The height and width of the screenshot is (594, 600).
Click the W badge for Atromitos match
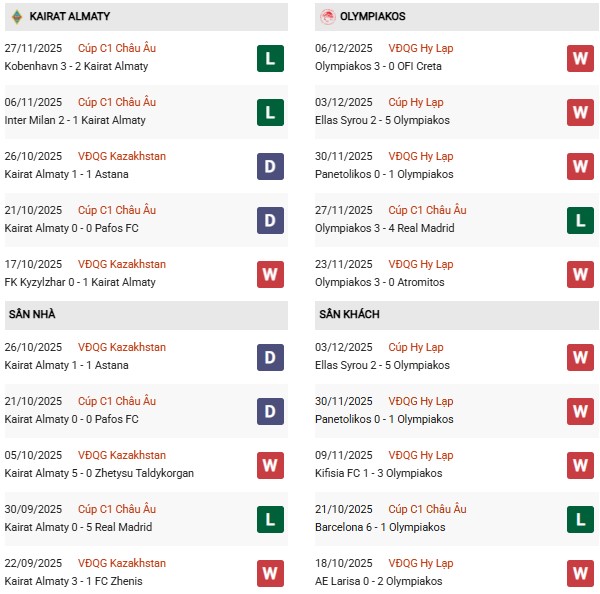click(x=580, y=274)
